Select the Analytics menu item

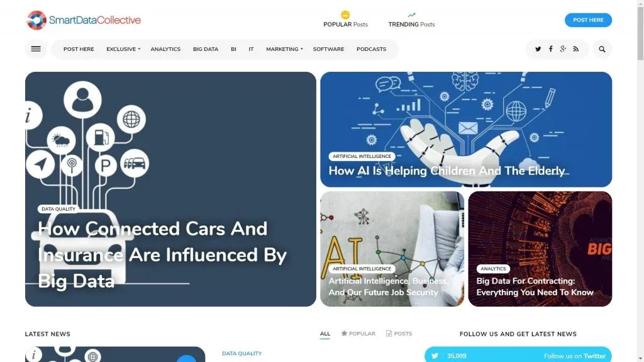(x=165, y=49)
